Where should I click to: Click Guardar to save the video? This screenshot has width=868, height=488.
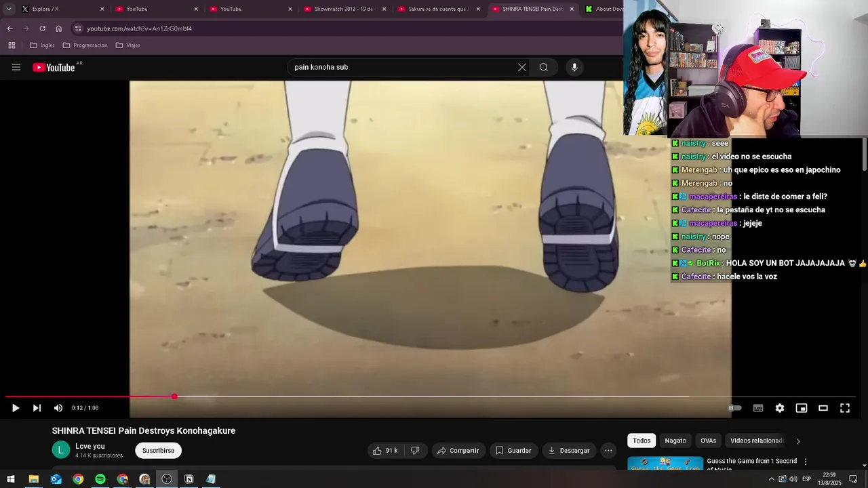click(513, 451)
